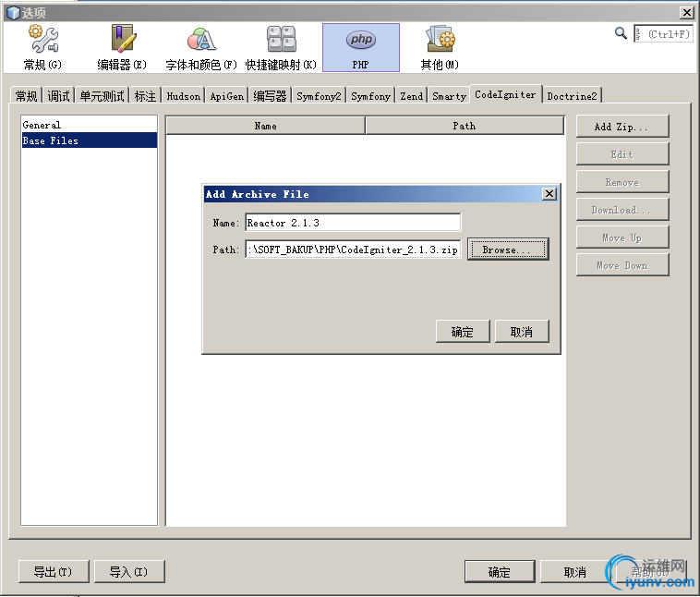The image size is (700, 597).
Task: Confirm options window with bottom 确定
Action: (500, 571)
